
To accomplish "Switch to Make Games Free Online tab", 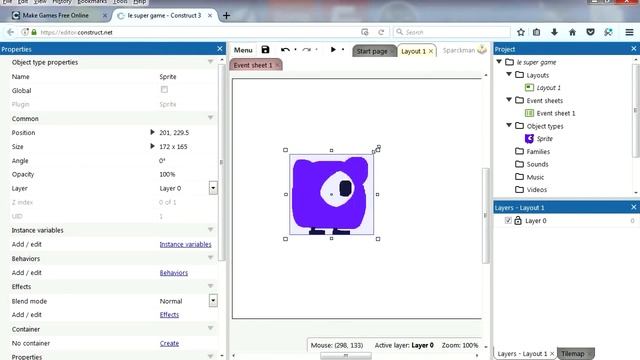I will (56, 16).
